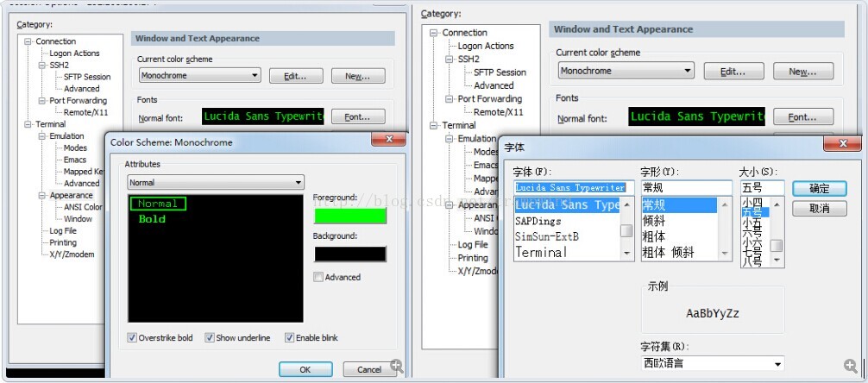Click down arrow of font list scrollbar
868x383 pixels.
(x=626, y=254)
